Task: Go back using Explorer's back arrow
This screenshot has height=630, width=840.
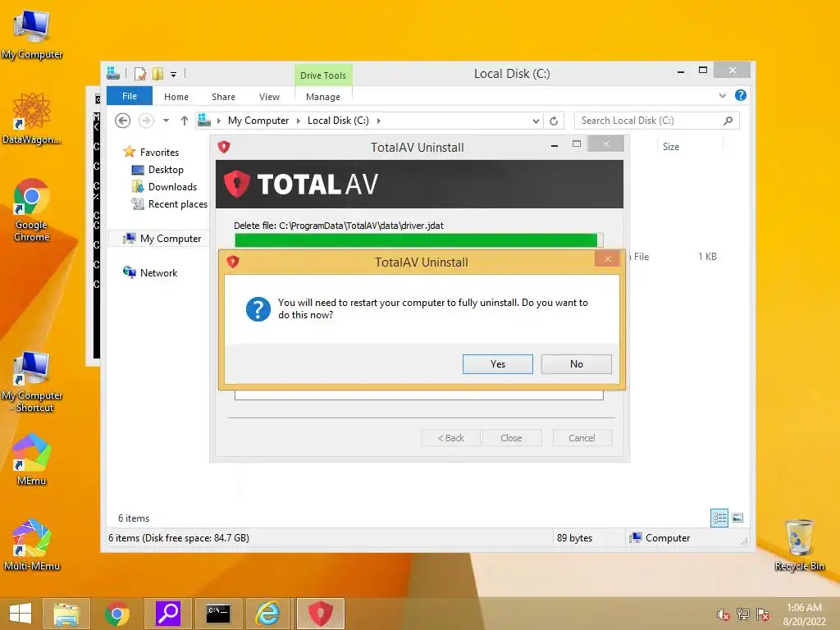Action: point(123,121)
